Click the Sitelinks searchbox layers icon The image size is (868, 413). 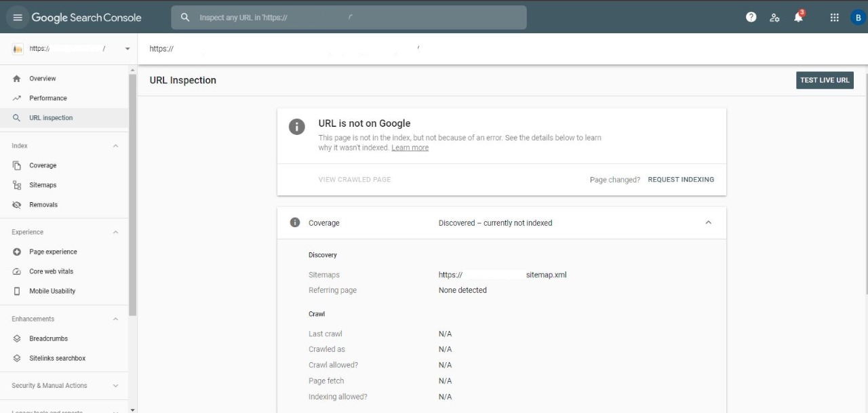tap(17, 358)
